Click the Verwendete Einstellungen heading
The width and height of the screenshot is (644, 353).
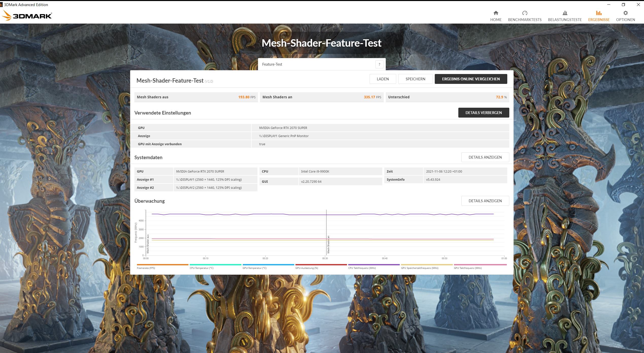click(163, 113)
